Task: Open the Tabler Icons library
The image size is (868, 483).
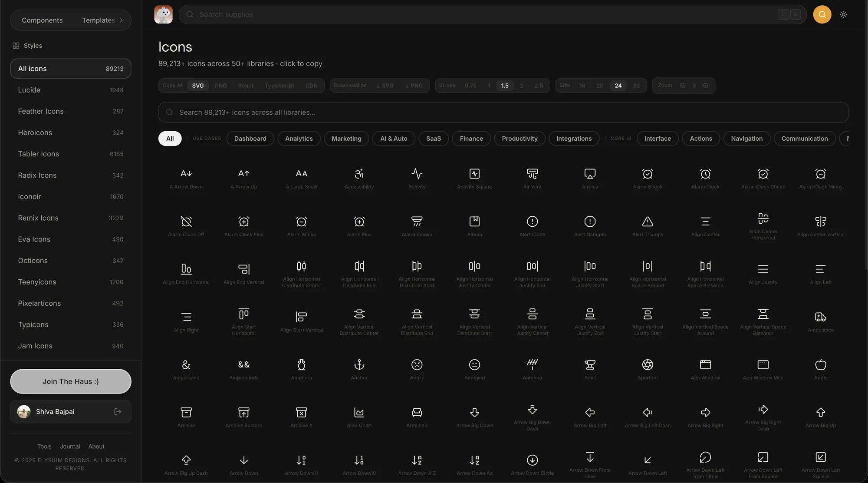Action: click(x=71, y=154)
